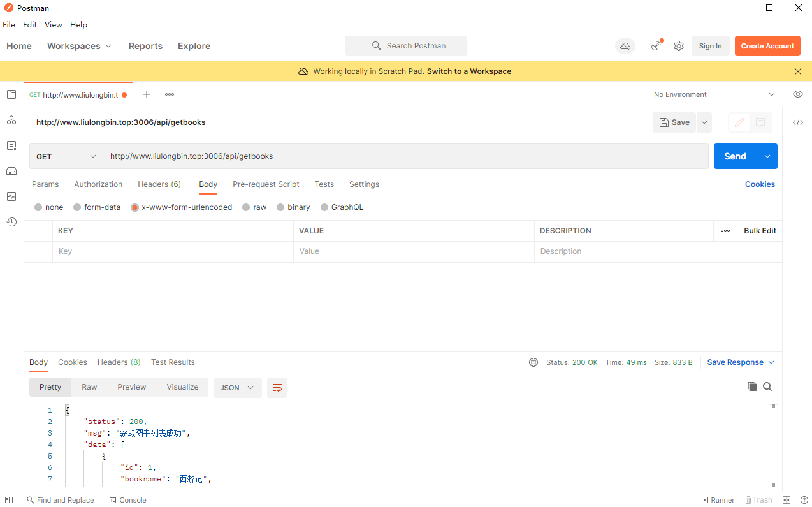Open the environment quick look eye icon
The height and width of the screenshot is (507, 812).
pyautogui.click(x=798, y=94)
